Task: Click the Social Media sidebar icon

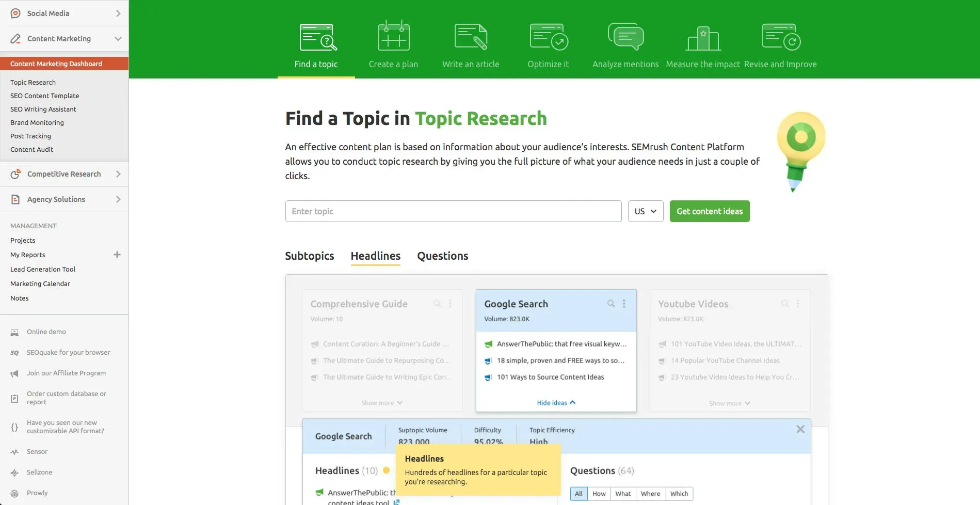Action: click(x=15, y=13)
